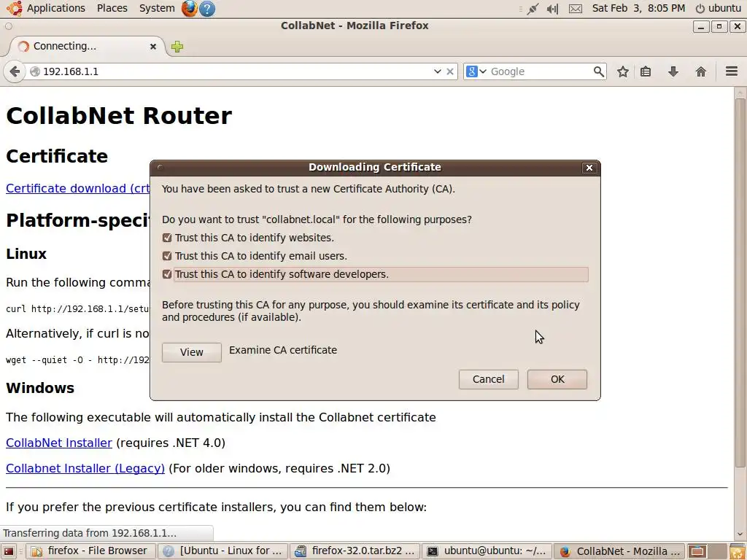747x560 pixels.
Task: Open the network connection indicator
Action: tap(533, 9)
